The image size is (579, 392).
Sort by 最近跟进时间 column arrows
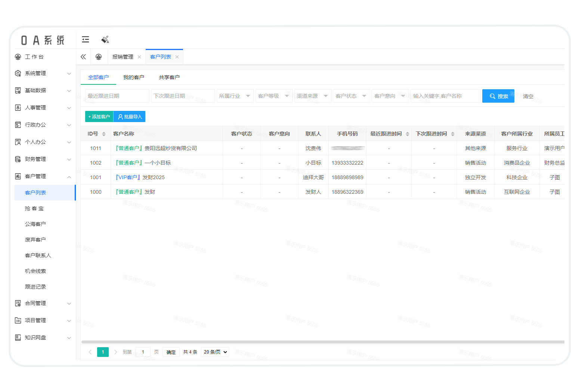(x=408, y=134)
